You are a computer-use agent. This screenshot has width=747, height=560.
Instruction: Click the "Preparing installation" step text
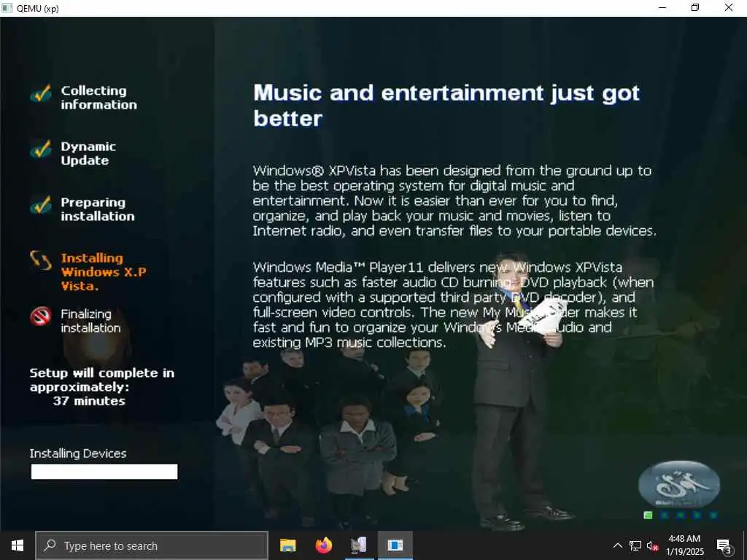(x=98, y=209)
